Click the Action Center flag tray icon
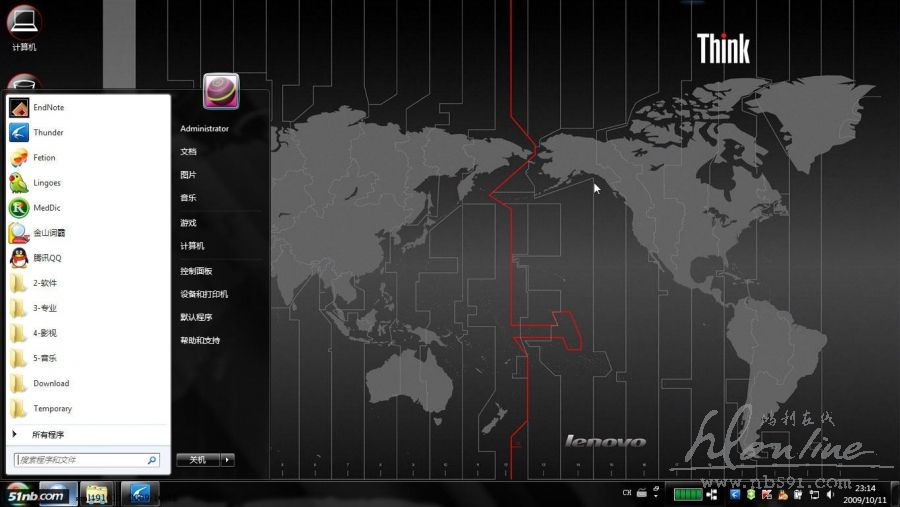 [814, 494]
